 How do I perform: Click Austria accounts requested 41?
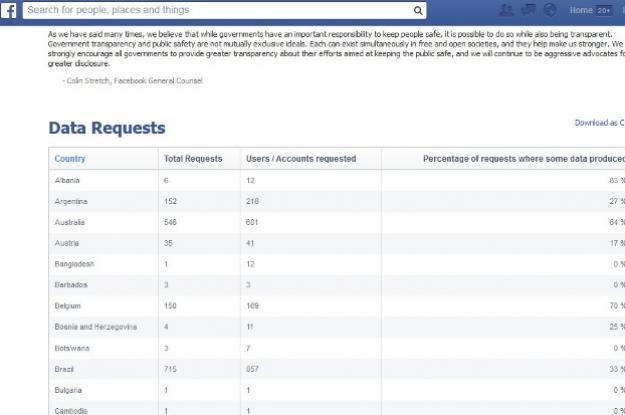pyautogui.click(x=250, y=243)
